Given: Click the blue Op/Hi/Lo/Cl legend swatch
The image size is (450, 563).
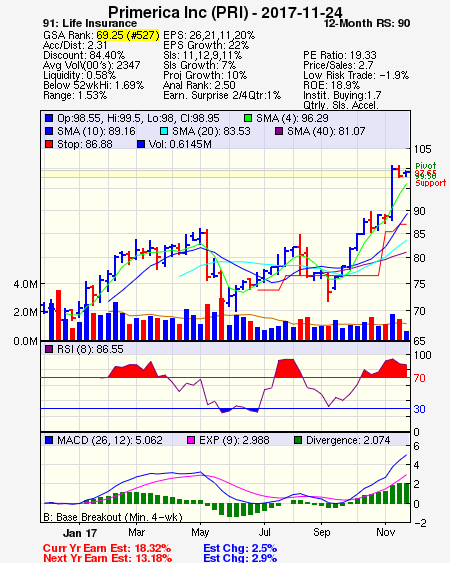Looking at the screenshot, I should tap(49, 118).
